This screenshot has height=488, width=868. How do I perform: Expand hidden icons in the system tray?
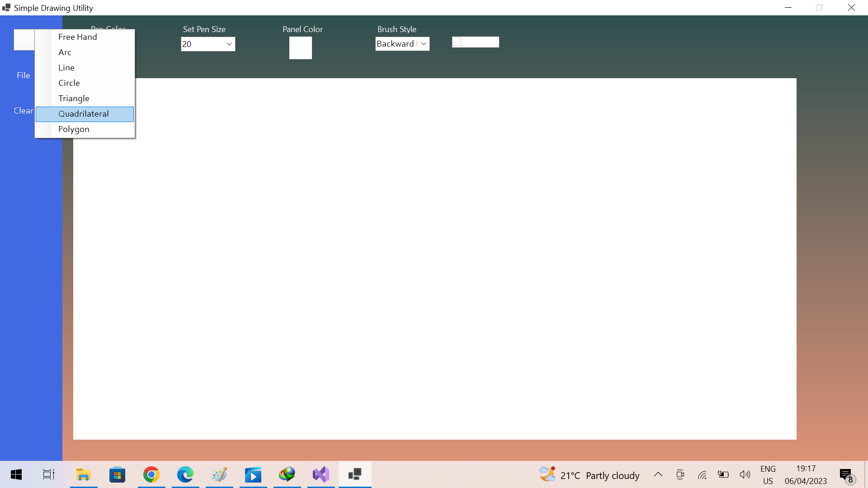[x=658, y=474]
